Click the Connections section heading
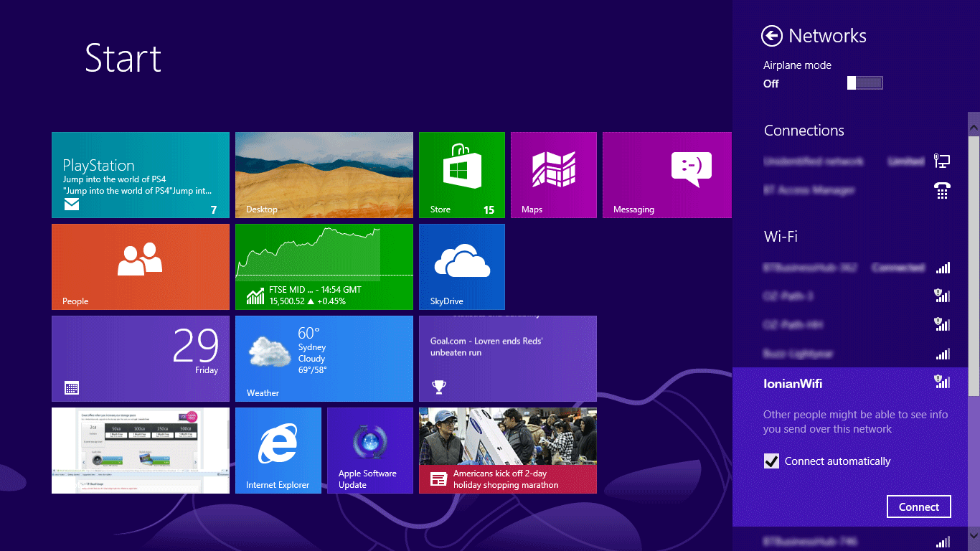 804,131
